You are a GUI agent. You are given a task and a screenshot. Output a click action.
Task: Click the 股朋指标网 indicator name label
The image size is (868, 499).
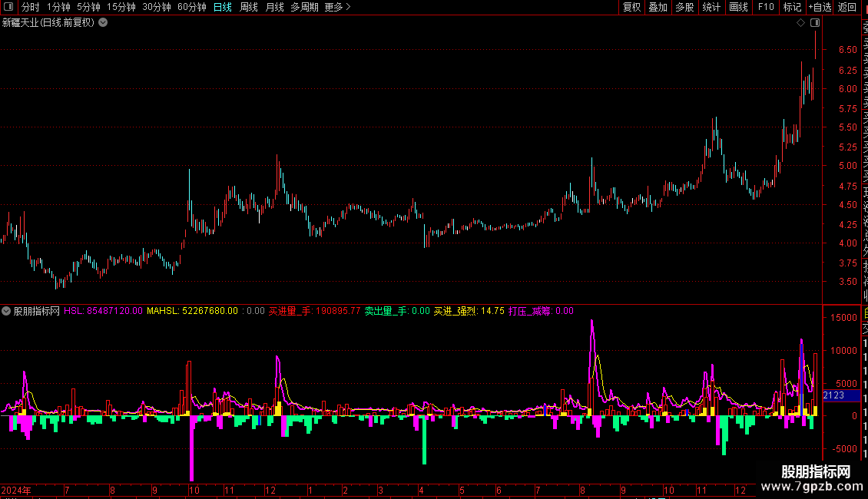37,311
